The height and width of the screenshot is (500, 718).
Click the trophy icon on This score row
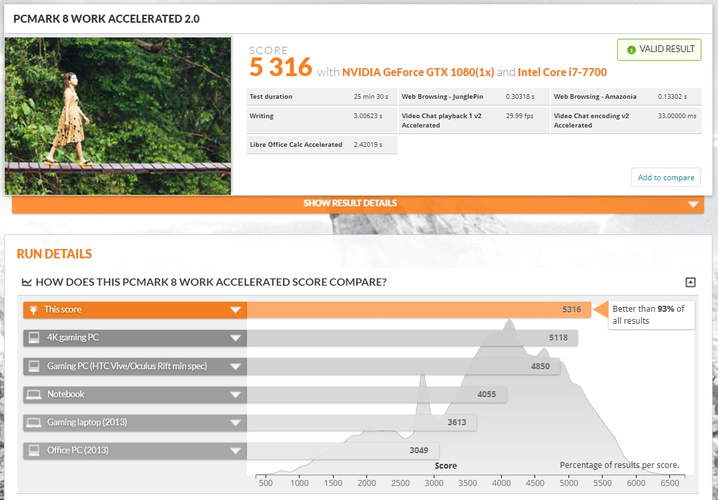33,310
